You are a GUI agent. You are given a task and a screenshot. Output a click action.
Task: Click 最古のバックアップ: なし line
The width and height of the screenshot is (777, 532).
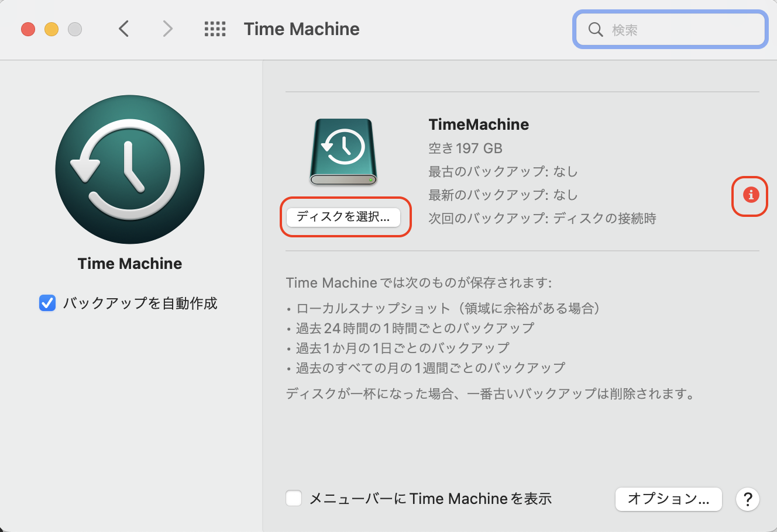(503, 172)
